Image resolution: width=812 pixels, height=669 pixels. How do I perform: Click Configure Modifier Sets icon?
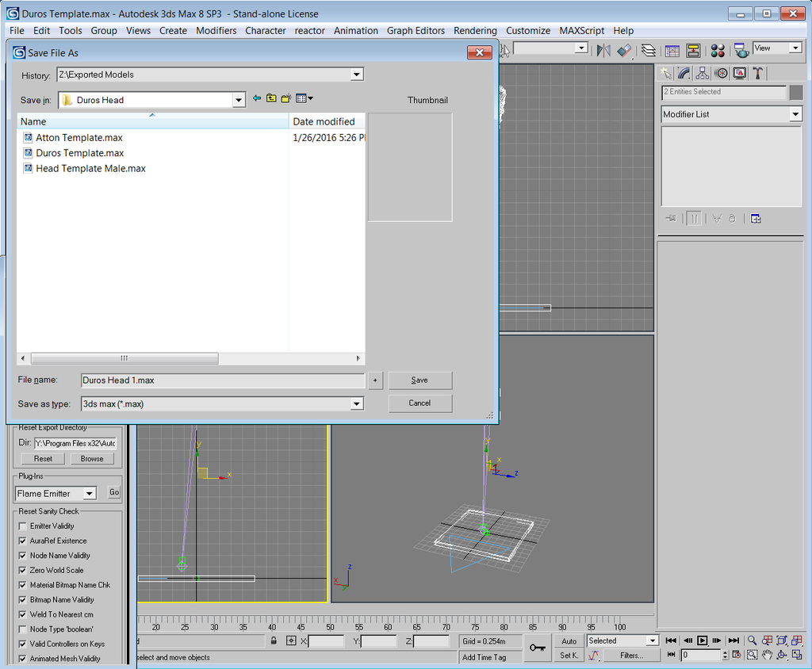(x=756, y=219)
